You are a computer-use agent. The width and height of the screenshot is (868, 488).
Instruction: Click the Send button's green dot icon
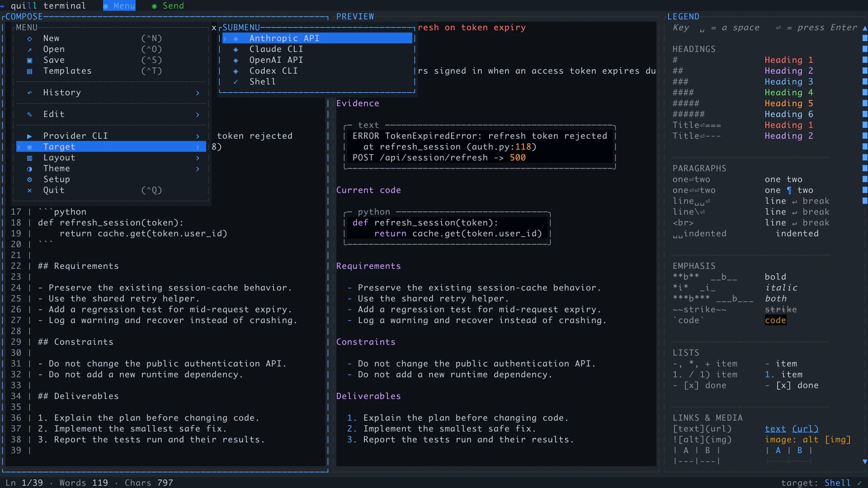pyautogui.click(x=155, y=6)
